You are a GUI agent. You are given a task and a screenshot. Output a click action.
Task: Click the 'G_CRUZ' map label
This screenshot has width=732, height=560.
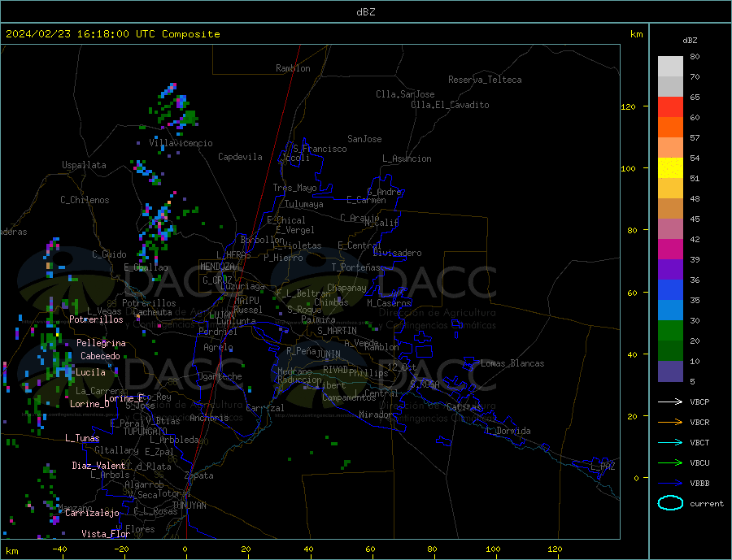pos(217,280)
